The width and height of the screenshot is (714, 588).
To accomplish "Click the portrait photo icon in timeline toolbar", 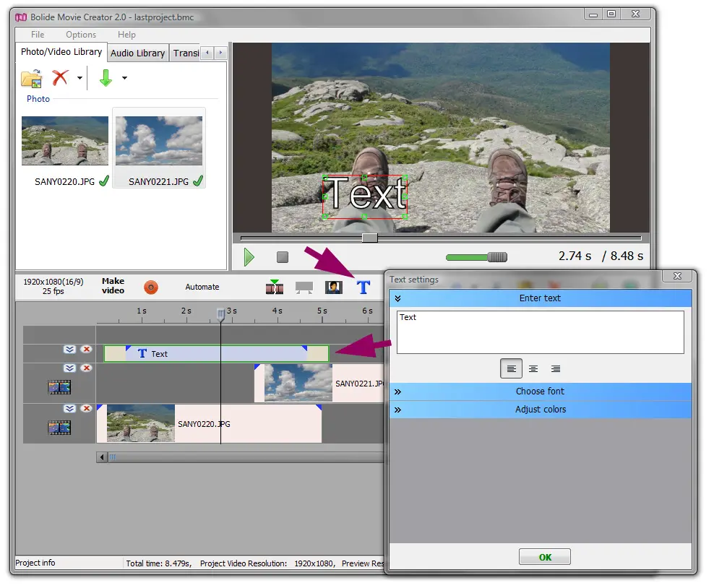I will (333, 287).
